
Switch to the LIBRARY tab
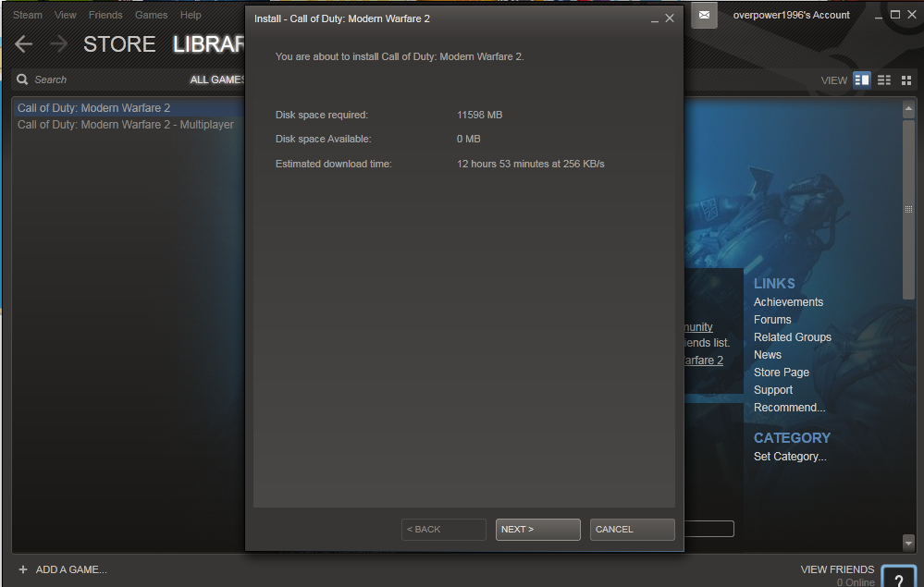point(209,44)
